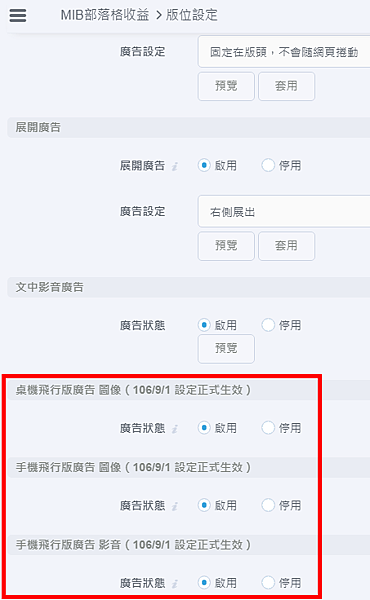The image size is (370, 600).
Task: Click info icon in 桌機飛行版廣告 圖像 section
Action: tap(174, 429)
